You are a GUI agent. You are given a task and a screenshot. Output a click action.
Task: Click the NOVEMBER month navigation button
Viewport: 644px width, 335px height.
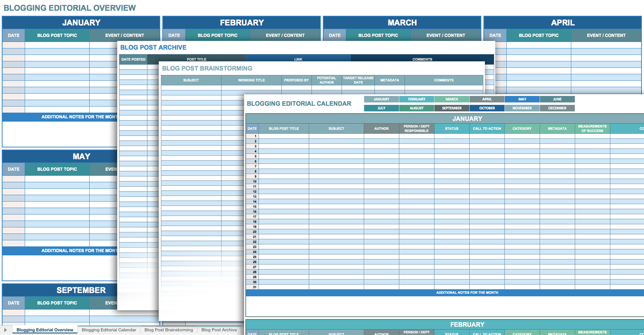pos(522,108)
